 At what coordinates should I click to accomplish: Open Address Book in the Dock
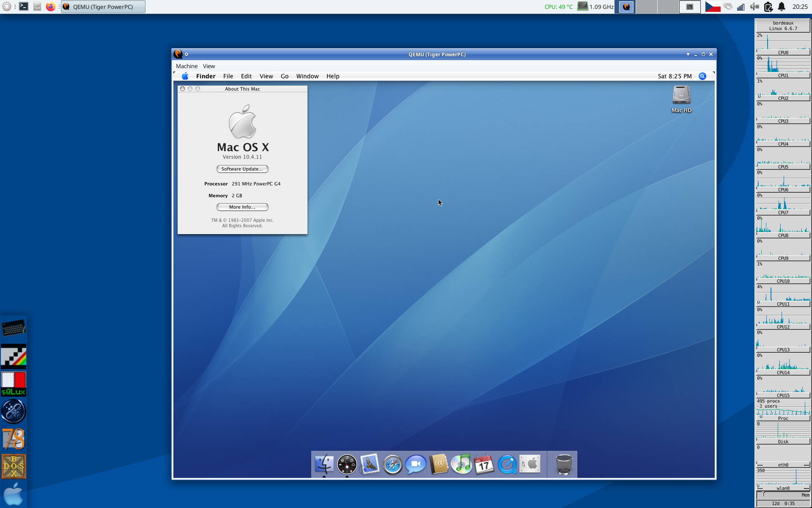439,464
